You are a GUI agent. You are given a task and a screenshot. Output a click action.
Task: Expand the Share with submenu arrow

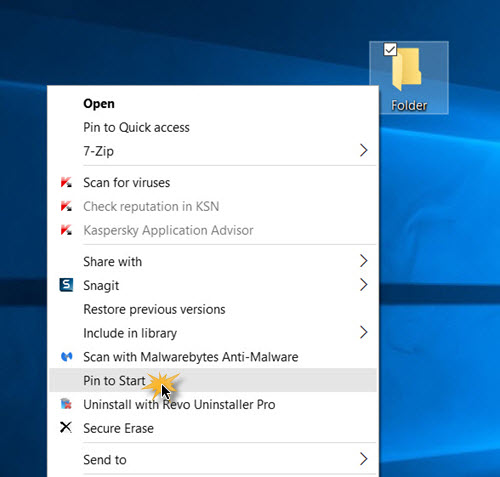[x=364, y=261]
